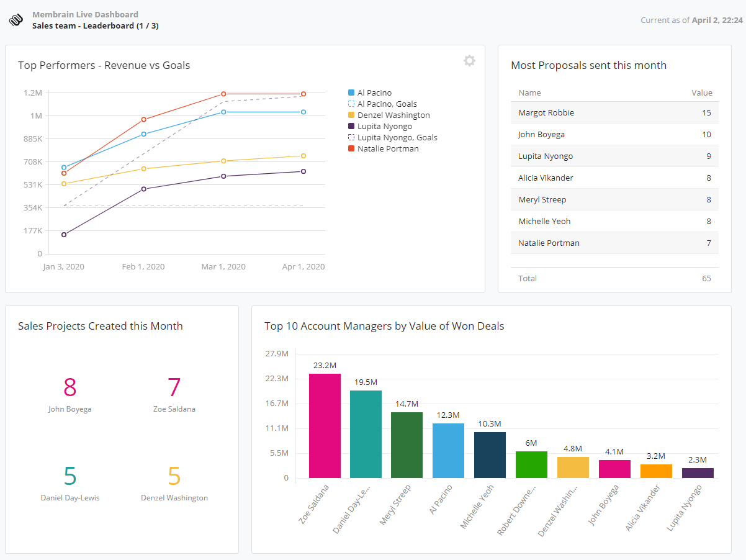Viewport: 746px width, 560px height.
Task: Open the Top Performers chart settings gear
Action: 469,60
